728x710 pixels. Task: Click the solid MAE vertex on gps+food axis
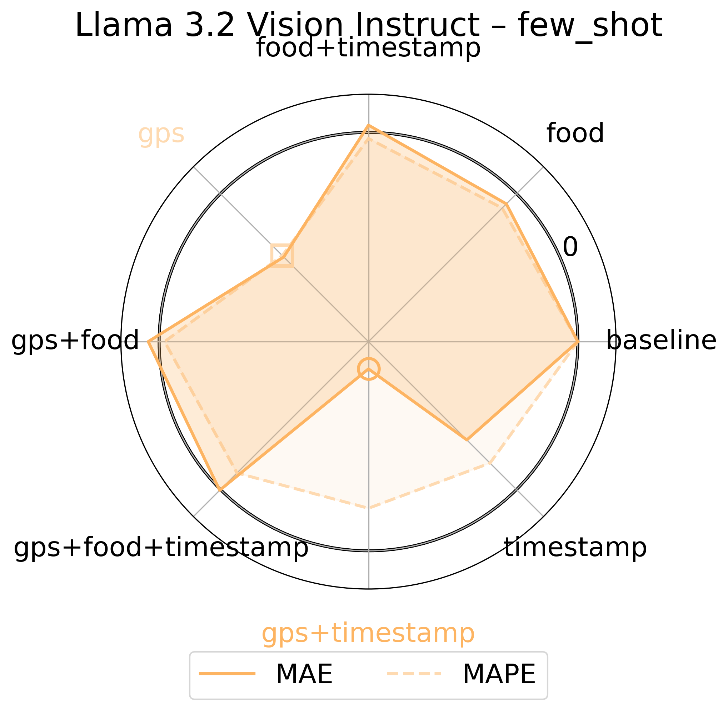148,341
